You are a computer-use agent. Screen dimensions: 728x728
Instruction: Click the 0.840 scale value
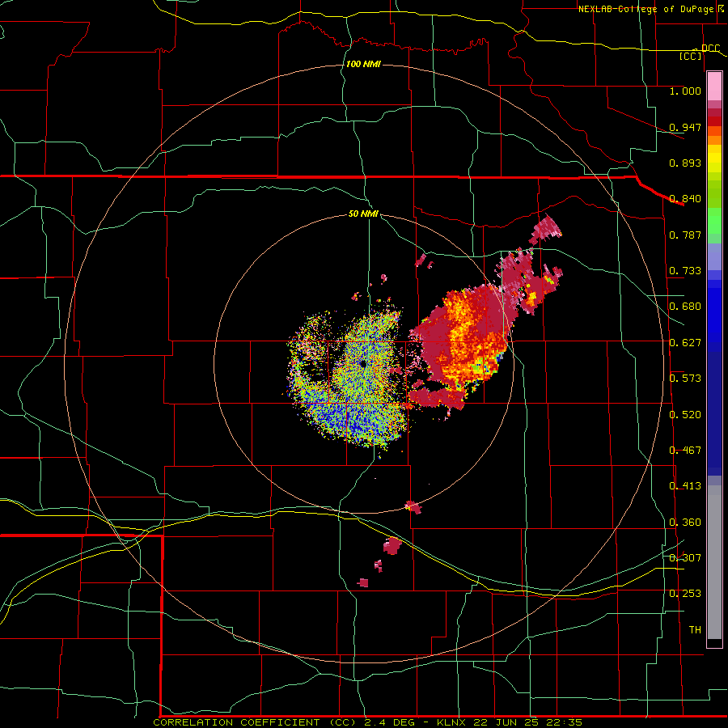(685, 199)
